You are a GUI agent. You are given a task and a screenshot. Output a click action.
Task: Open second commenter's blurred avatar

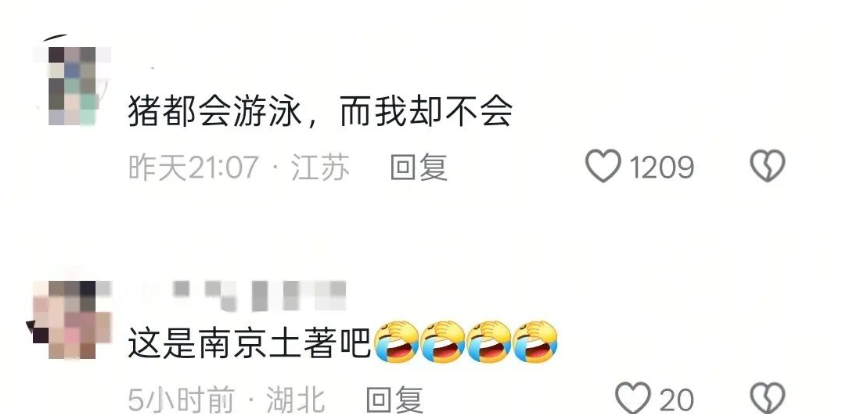(x=72, y=319)
